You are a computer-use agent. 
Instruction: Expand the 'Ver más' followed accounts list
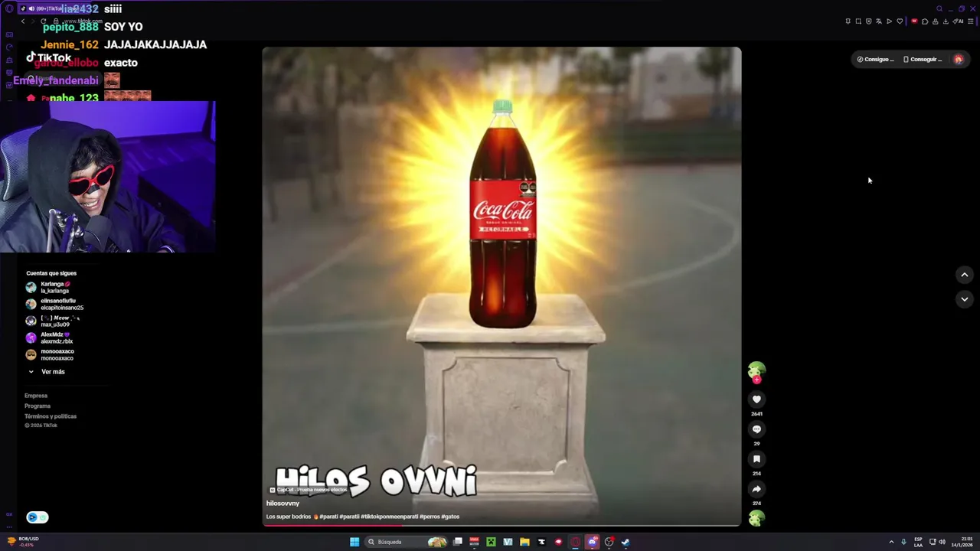[x=47, y=372]
